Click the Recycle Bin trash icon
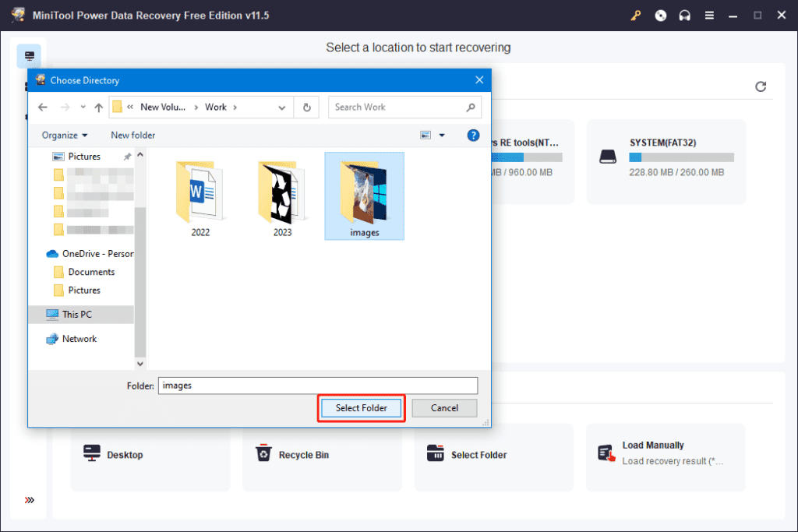798x532 pixels. [263, 453]
